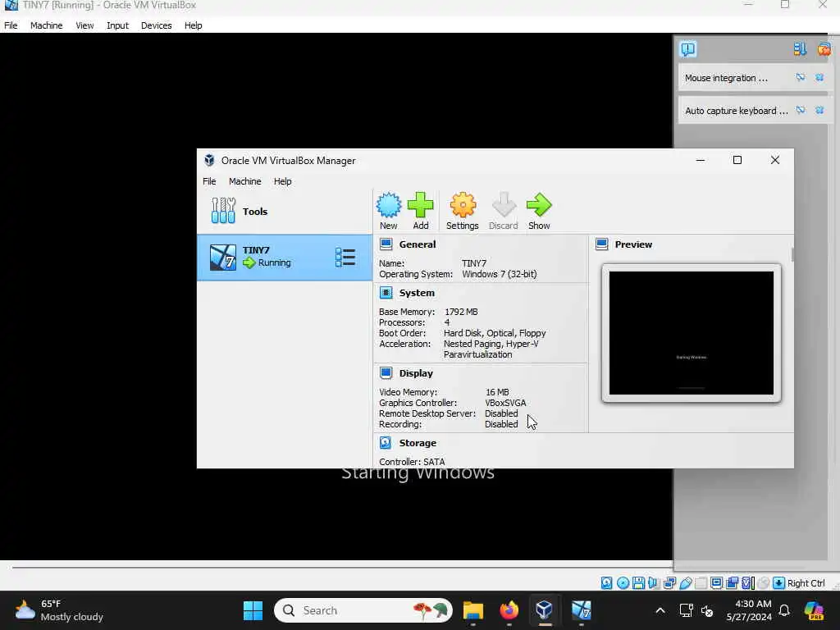Click the Mouse integration notification text

(x=726, y=78)
